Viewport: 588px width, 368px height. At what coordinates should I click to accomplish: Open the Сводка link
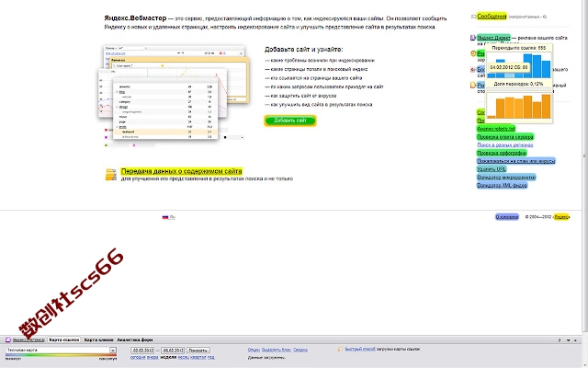point(300,350)
